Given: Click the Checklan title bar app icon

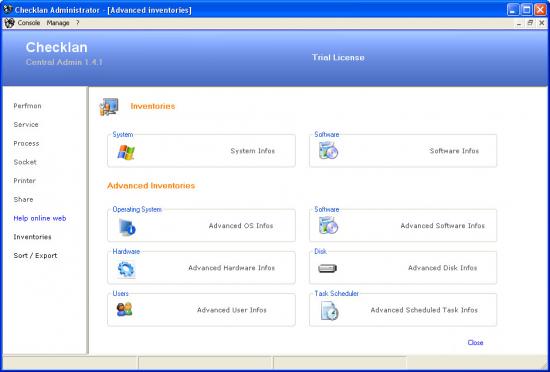Looking at the screenshot, I should coord(8,9).
